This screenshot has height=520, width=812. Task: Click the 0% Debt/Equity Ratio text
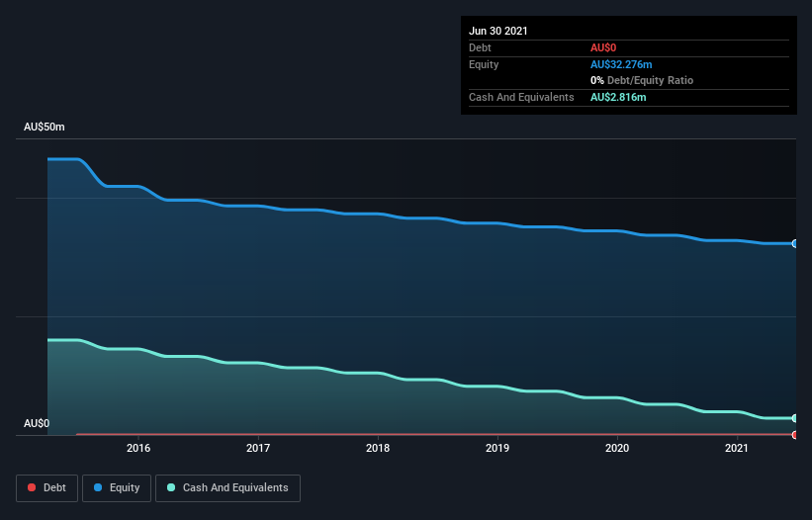tap(642, 80)
